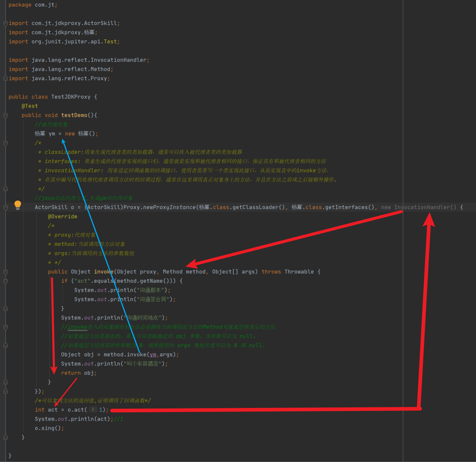Click int act variable declaration
The image size is (476, 462).
[x=46, y=410]
